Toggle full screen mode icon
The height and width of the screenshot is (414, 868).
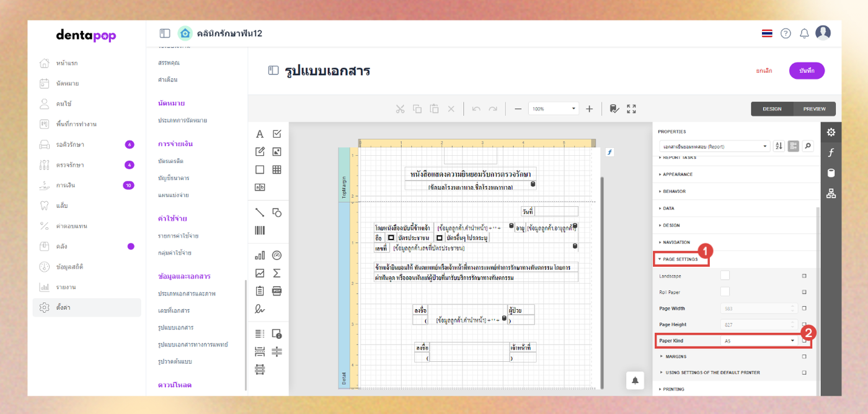pyautogui.click(x=631, y=109)
